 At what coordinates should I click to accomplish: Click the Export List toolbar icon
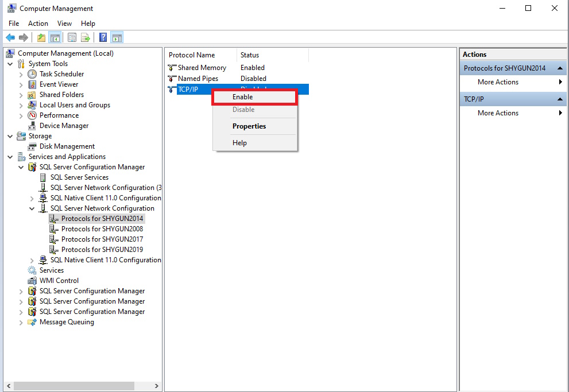86,37
